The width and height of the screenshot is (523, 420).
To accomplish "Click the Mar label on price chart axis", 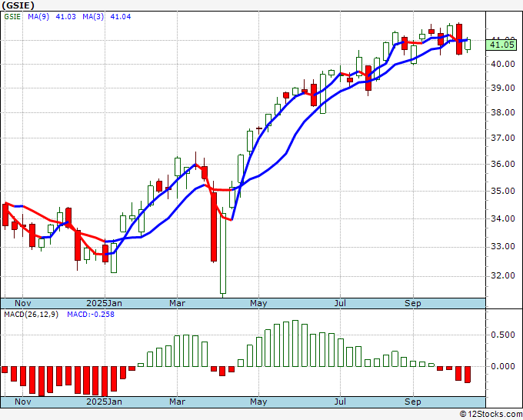I will tap(177, 303).
